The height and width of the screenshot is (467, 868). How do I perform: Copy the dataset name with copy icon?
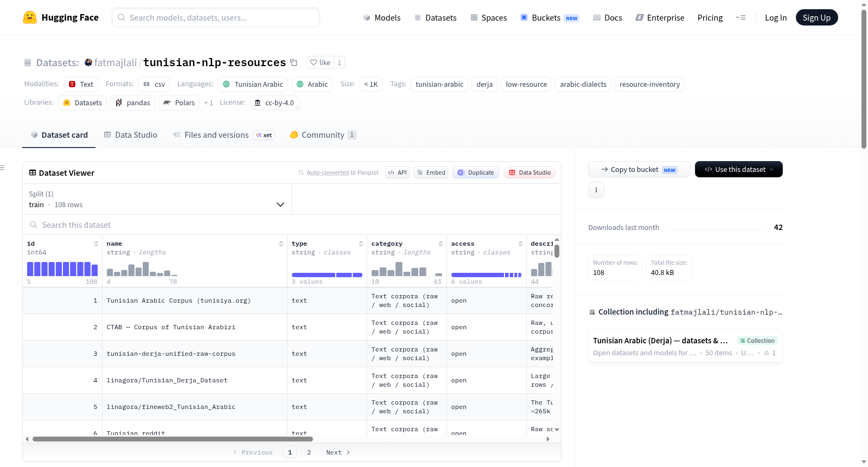tap(293, 62)
